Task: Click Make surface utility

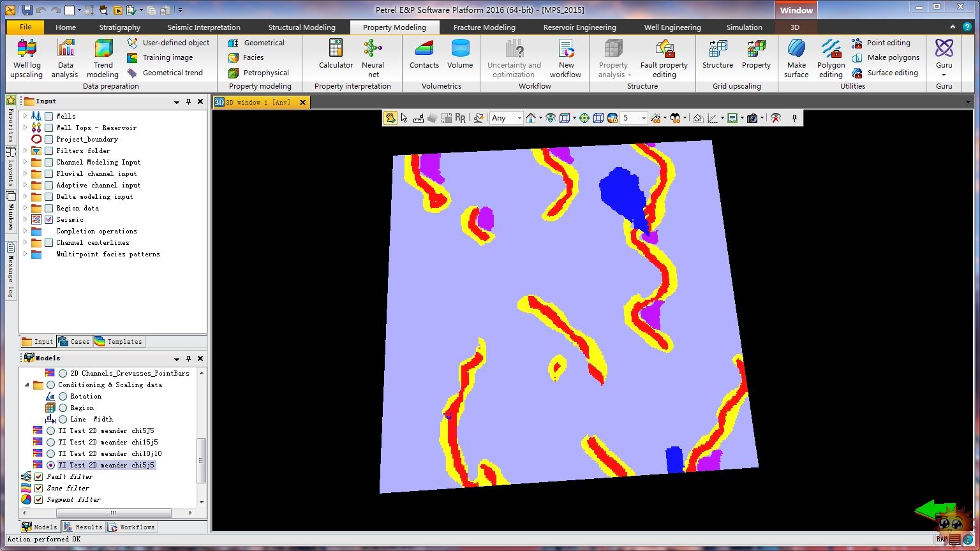Action: pos(796,59)
